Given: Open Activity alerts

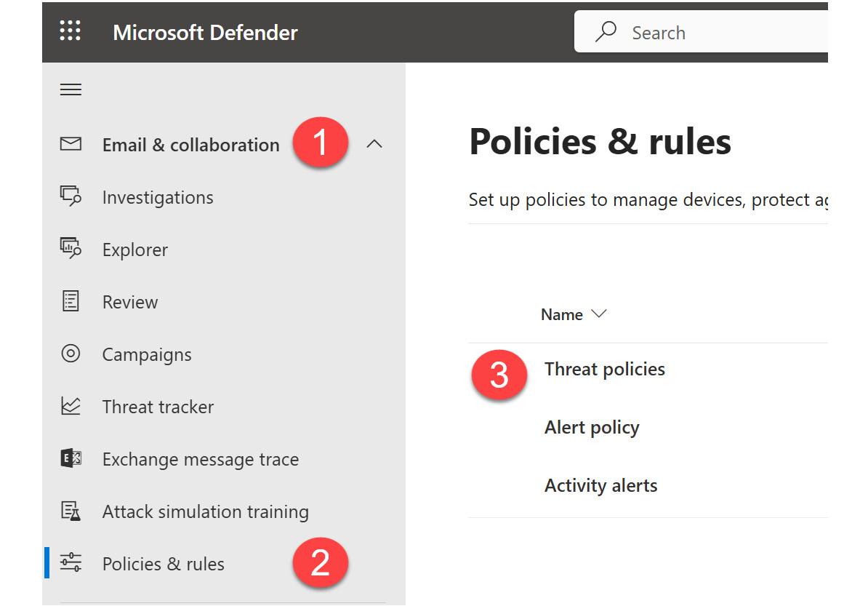Looking at the screenshot, I should 600,486.
